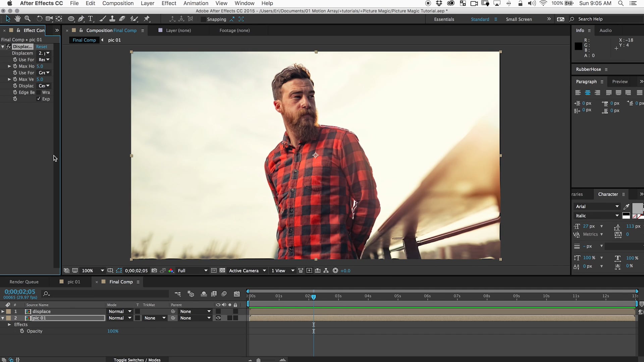Toggle visibility of pic 01 layer
The width and height of the screenshot is (644, 362).
pyautogui.click(x=218, y=318)
